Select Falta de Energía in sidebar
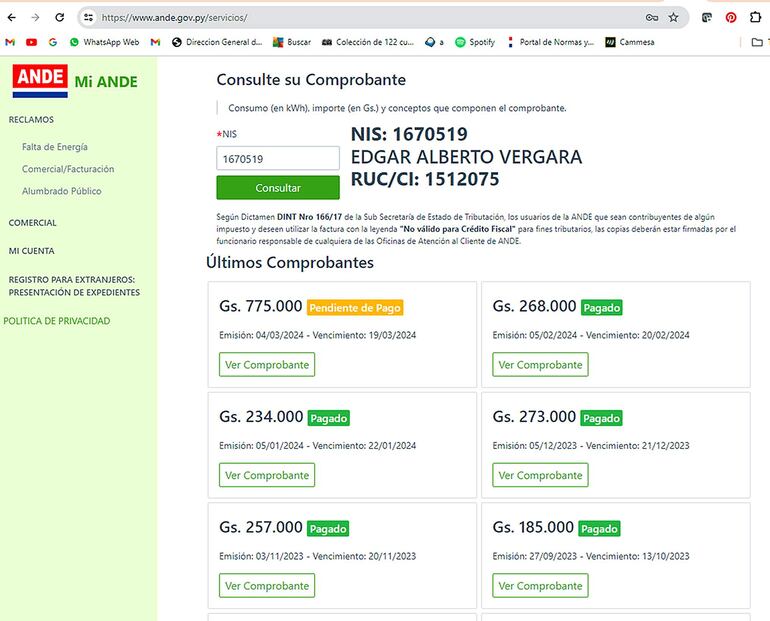The width and height of the screenshot is (770, 621). pyautogui.click(x=55, y=147)
